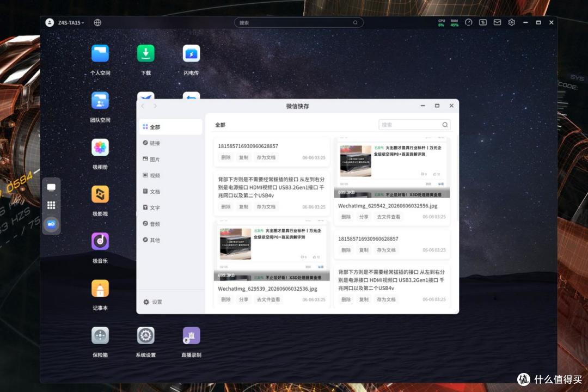This screenshot has height=392, width=588.
Task: Click the screen monitor icon in top bar
Action: coord(482,22)
